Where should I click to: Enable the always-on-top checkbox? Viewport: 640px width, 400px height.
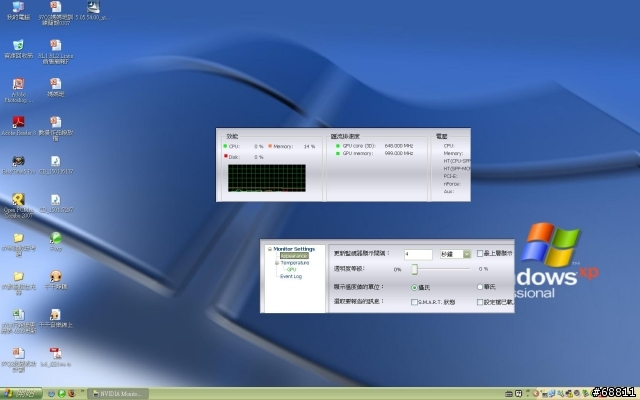pyautogui.click(x=480, y=253)
